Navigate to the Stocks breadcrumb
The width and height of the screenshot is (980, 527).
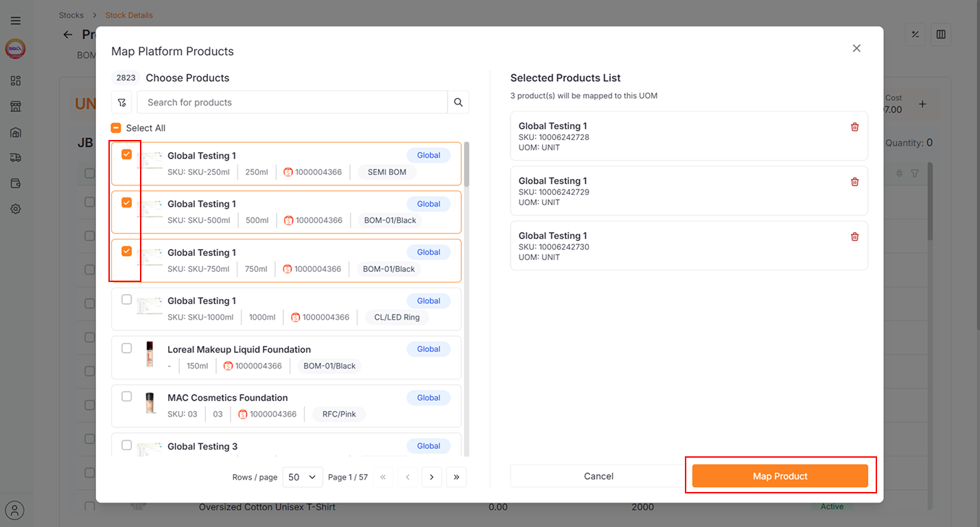click(x=71, y=14)
